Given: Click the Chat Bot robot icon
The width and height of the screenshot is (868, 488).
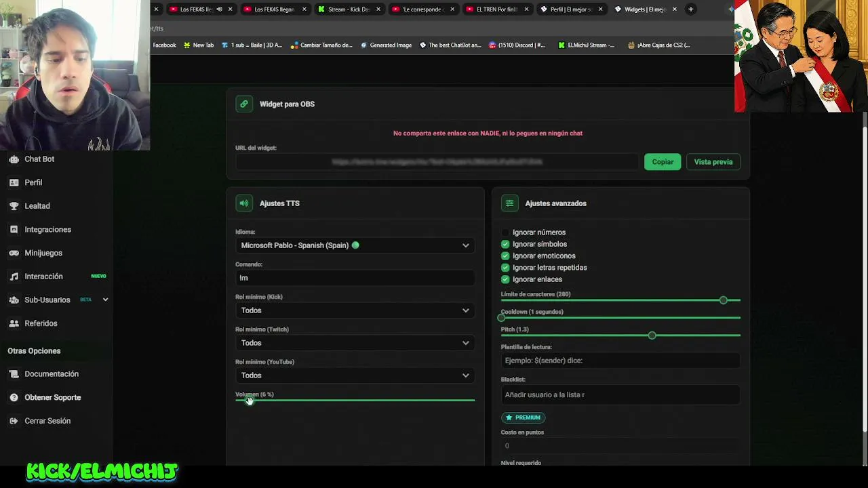Looking at the screenshot, I should pos(14,159).
